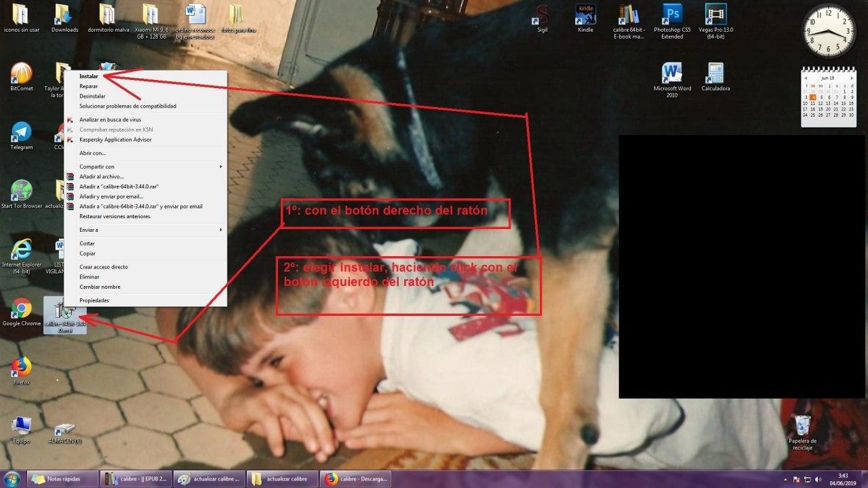
Task: Open the BitComet desktop shortcut
Action: tap(22, 77)
